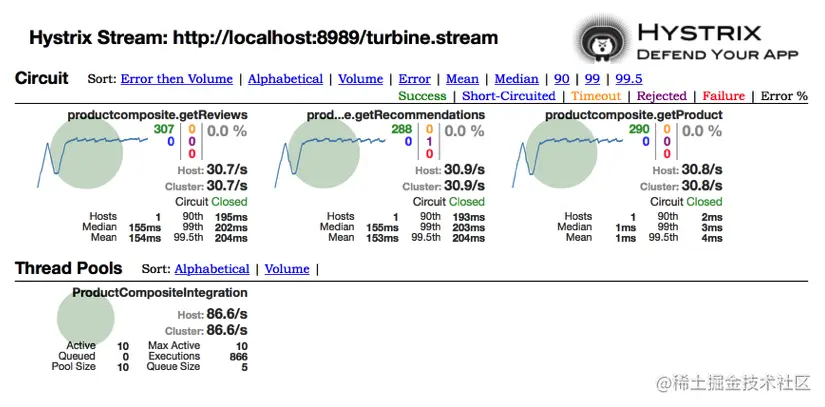Click getProduct host rate 30.8/s
The width and height of the screenshot is (825, 407).
(702, 170)
